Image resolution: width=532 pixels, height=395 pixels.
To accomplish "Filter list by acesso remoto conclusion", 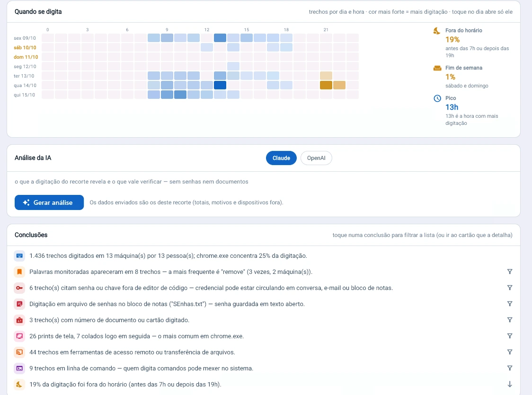I will [x=510, y=352].
